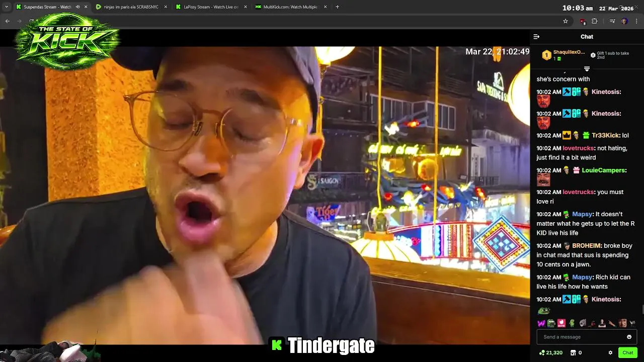Screen dimensions: 644x362
Task: Insert the pointing hand quick emote
Action: pyautogui.click(x=612, y=323)
